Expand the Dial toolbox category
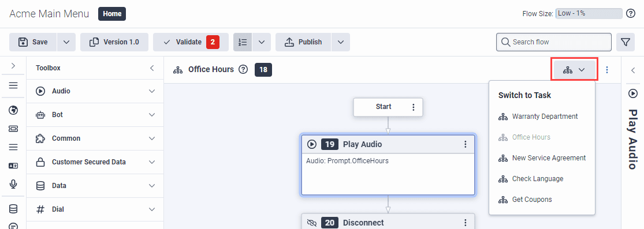Viewport: 644px width, 229px height. click(151, 209)
